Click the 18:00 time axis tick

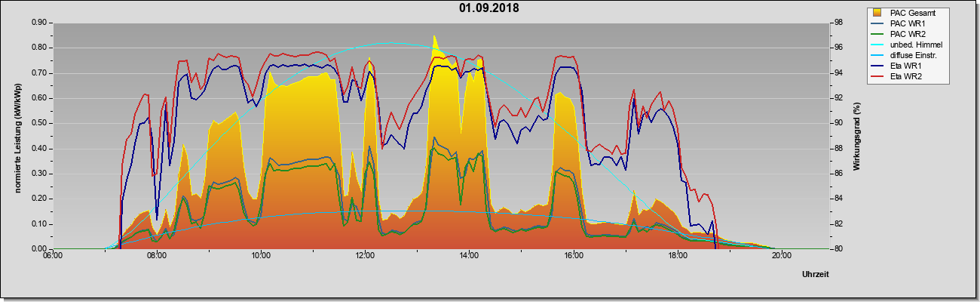(x=677, y=255)
